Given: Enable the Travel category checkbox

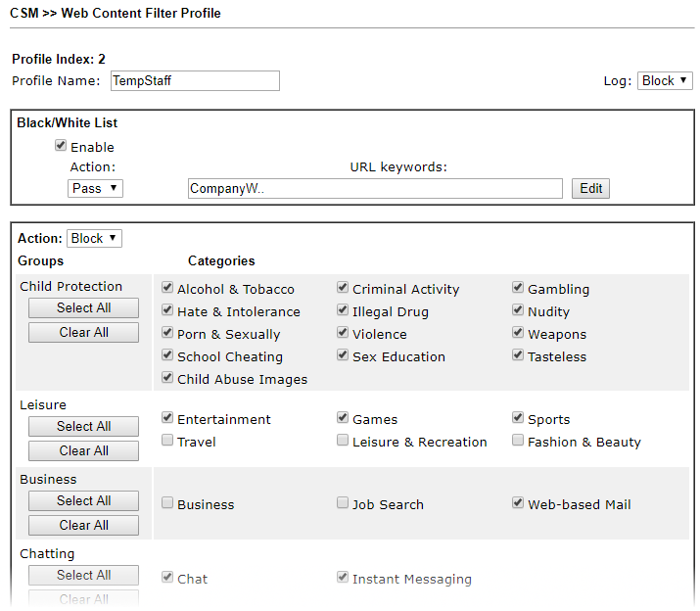Looking at the screenshot, I should [x=167, y=442].
